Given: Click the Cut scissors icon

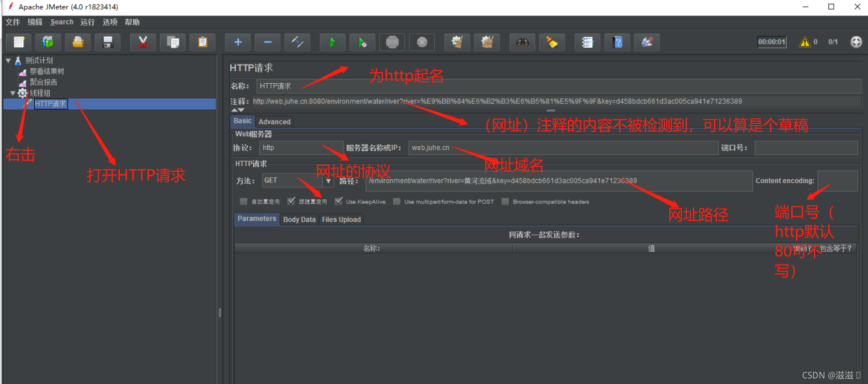Looking at the screenshot, I should (143, 42).
